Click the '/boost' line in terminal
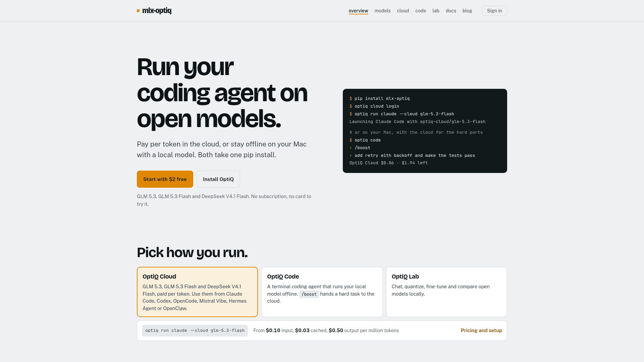Viewport: 644px width, 362px height. pos(360,148)
